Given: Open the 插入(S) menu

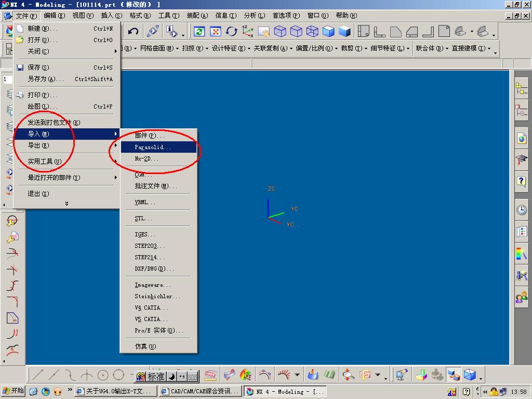Looking at the screenshot, I should pos(112,15).
